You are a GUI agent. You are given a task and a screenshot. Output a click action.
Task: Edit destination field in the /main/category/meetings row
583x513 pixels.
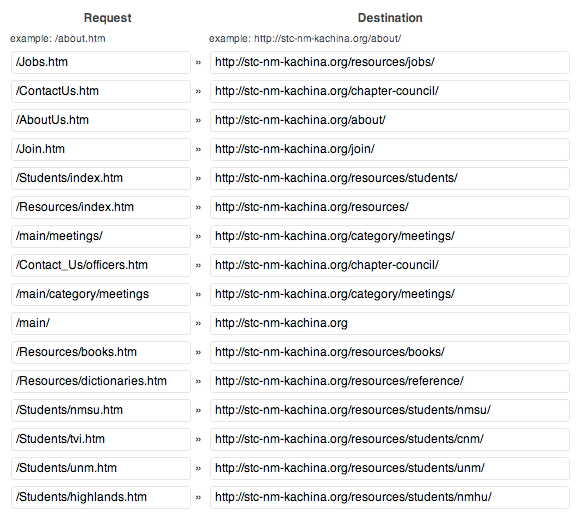point(390,294)
